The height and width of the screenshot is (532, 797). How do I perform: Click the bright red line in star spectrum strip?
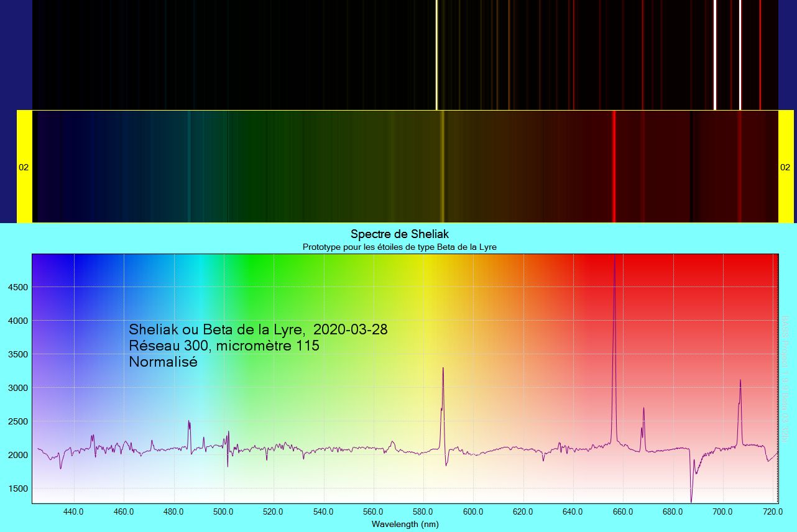(x=614, y=167)
